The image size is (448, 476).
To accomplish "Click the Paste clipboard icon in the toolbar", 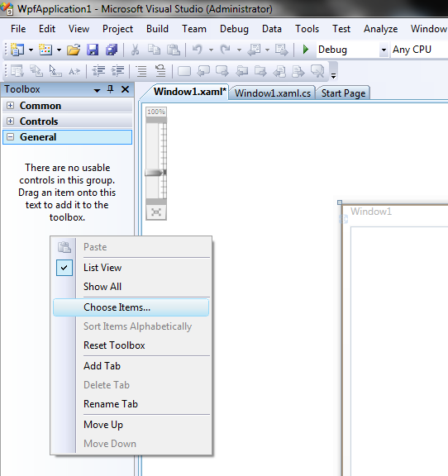I will [x=174, y=50].
